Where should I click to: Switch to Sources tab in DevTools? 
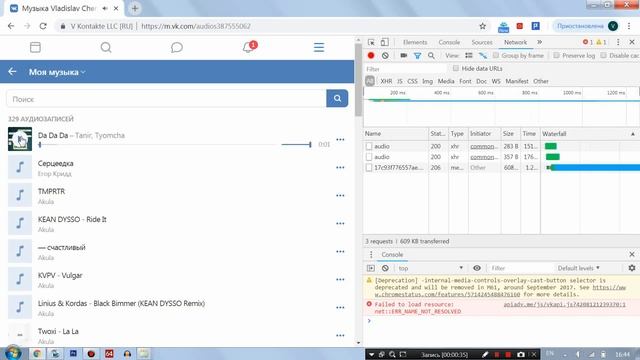[482, 42]
